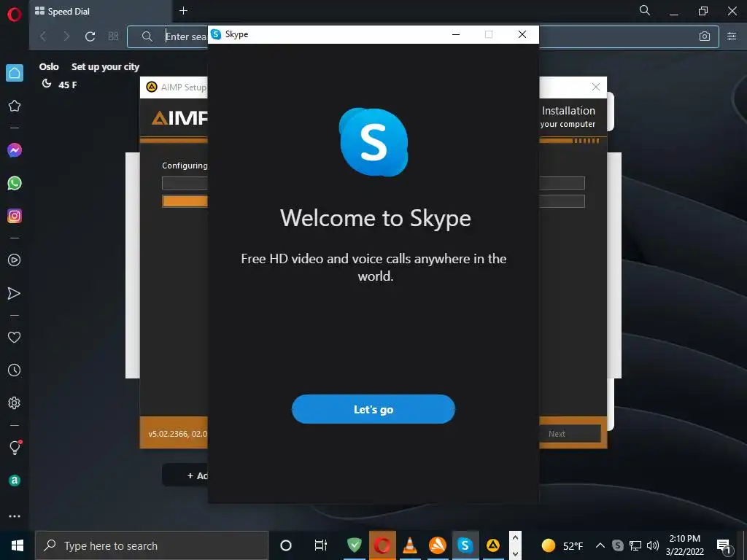The width and height of the screenshot is (747, 560).
Task: Open the taskbar clock 2:10 PM
Action: (x=684, y=545)
